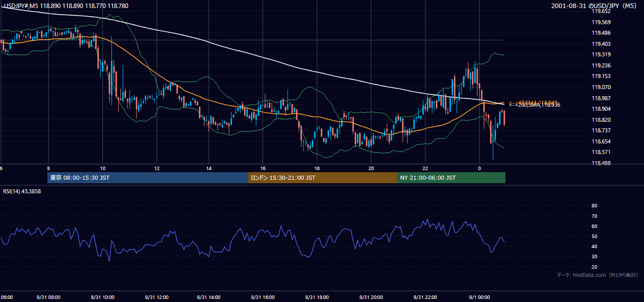The height and width of the screenshot is (302, 644).
Task: Click RSI scale value 50
Action: click(x=594, y=237)
